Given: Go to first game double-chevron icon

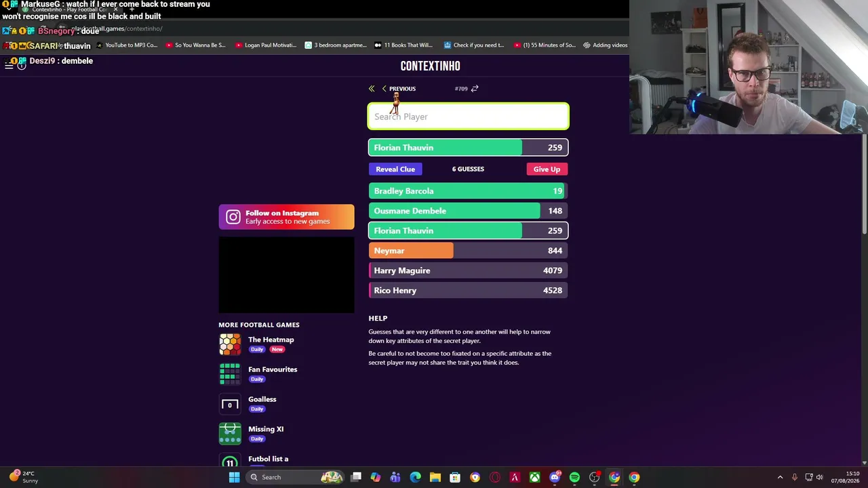Looking at the screenshot, I should coord(372,89).
